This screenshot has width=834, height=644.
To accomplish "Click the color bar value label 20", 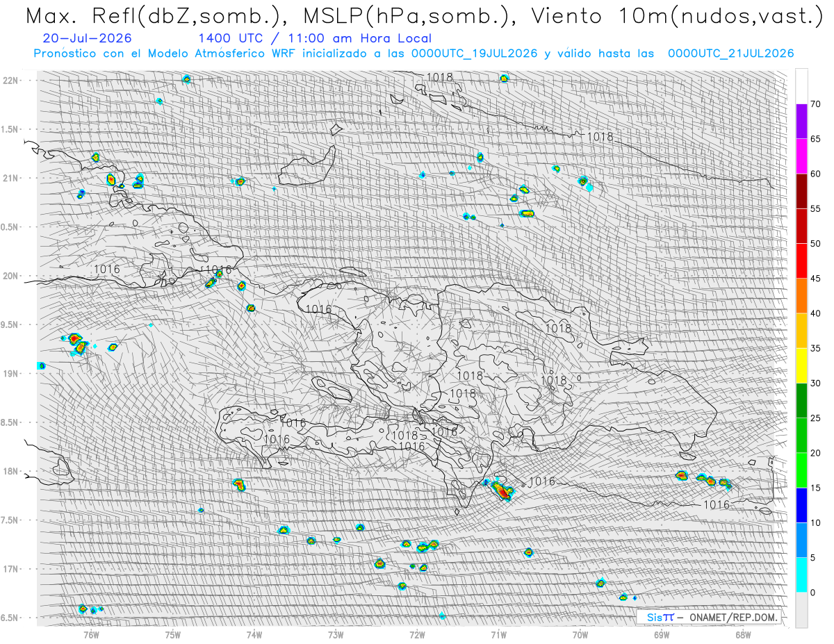I will coord(815,453).
